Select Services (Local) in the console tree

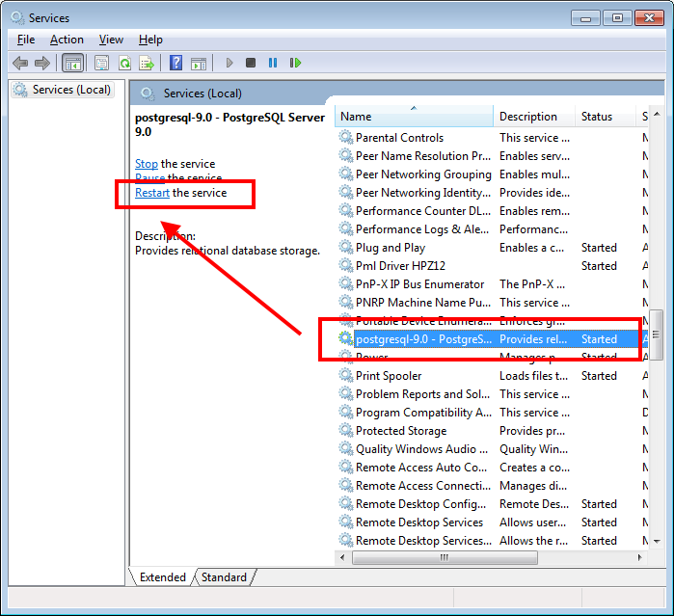click(x=71, y=90)
